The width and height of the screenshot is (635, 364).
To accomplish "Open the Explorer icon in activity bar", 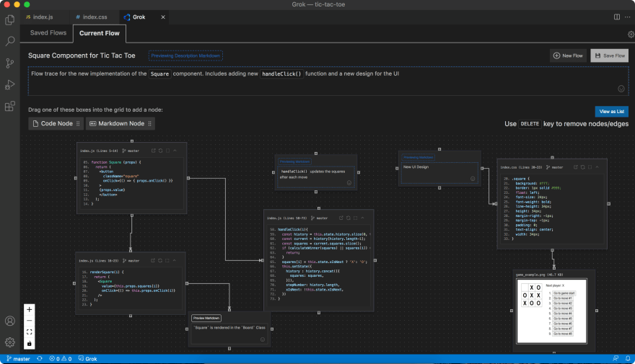I will [x=9, y=19].
